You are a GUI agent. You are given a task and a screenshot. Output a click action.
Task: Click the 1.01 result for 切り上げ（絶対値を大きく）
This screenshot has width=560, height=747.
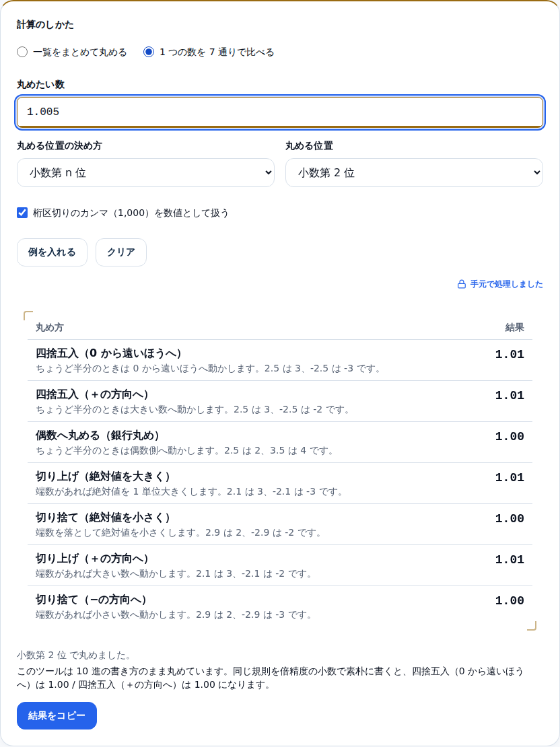click(510, 477)
